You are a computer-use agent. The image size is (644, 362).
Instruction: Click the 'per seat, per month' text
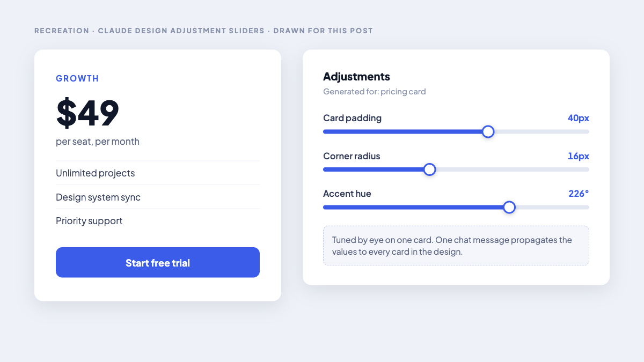pyautogui.click(x=98, y=142)
